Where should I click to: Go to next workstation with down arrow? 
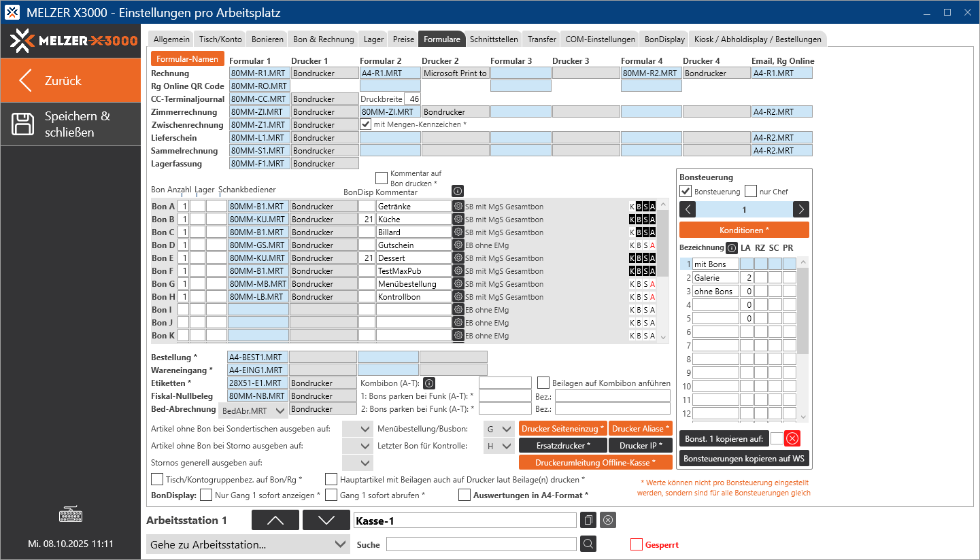coord(326,520)
